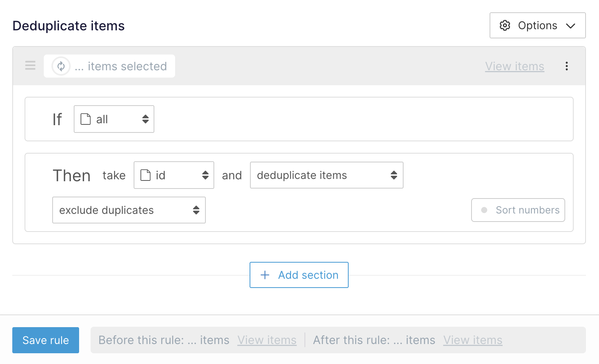Image resolution: width=599 pixels, height=364 pixels.
Task: Click the drag handle icon of the section
Action: pyautogui.click(x=30, y=66)
